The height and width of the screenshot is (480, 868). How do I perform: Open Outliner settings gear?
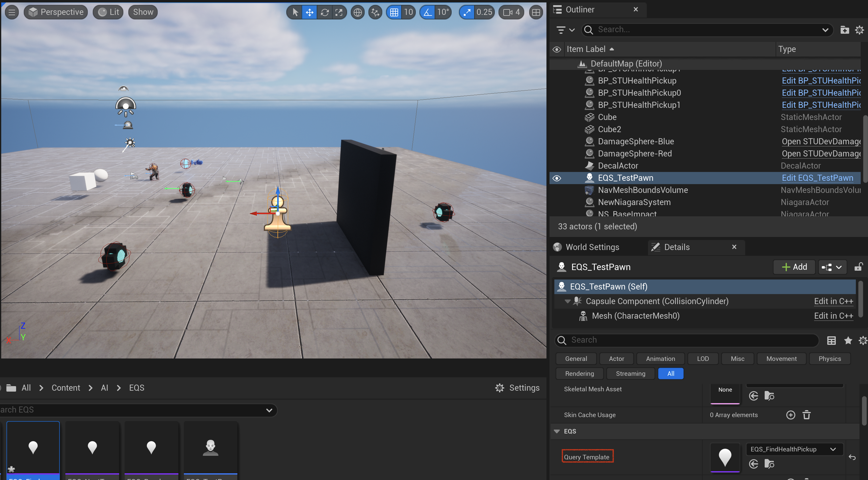[x=859, y=30]
